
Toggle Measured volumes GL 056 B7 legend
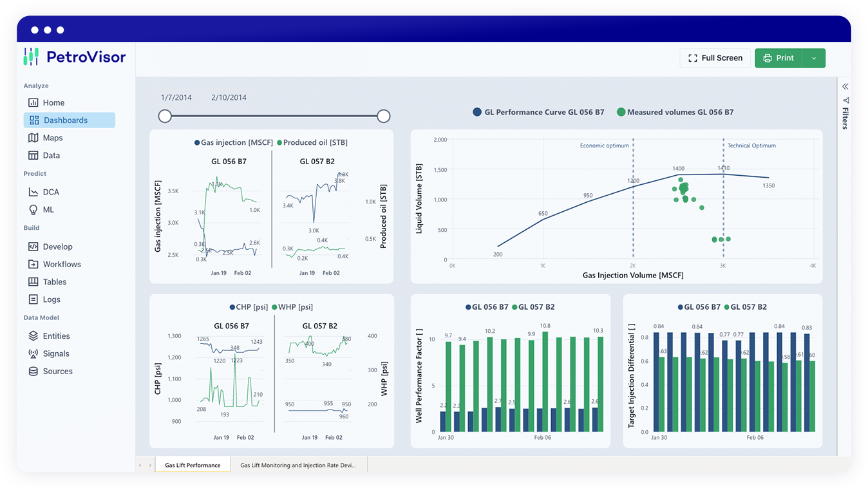(x=675, y=112)
